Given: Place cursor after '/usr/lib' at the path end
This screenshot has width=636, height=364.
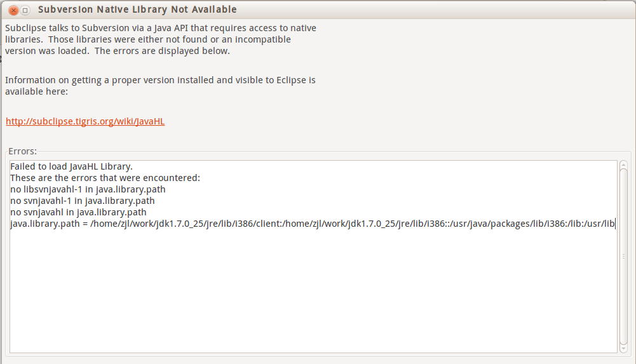Looking at the screenshot, I should 615,224.
